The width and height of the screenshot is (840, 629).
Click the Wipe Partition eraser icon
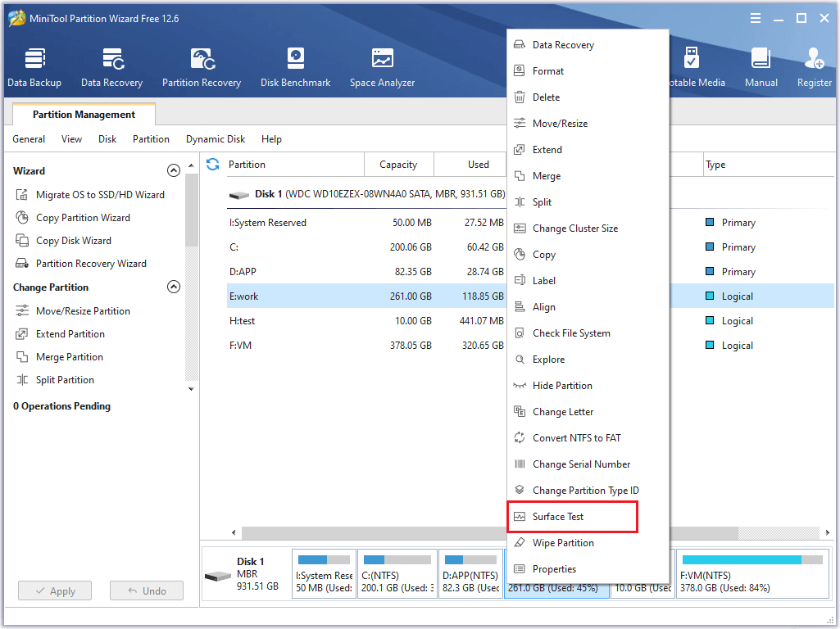tap(519, 543)
